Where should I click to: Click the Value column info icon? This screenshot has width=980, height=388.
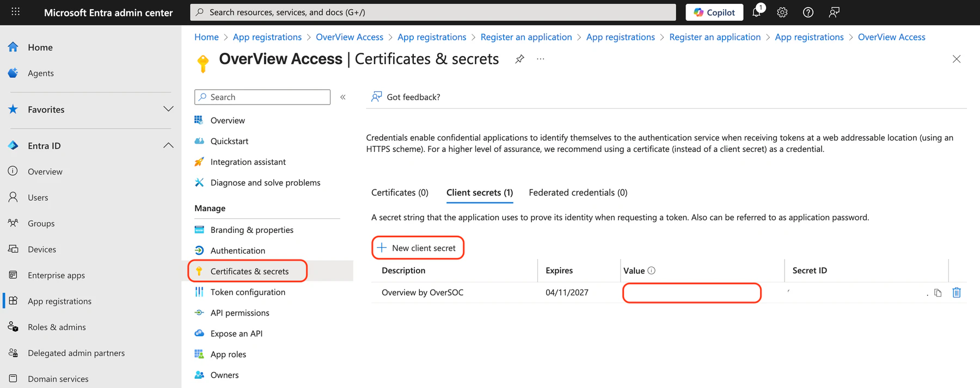(651, 270)
